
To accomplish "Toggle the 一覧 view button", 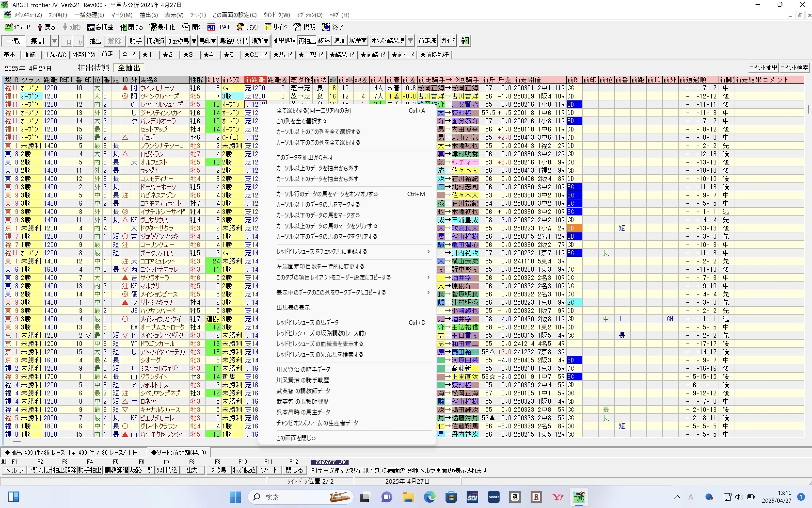I will (13, 41).
